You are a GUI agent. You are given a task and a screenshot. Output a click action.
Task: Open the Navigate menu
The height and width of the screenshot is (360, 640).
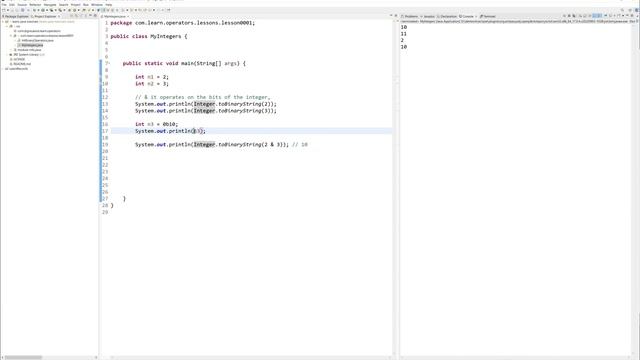tap(50, 5)
